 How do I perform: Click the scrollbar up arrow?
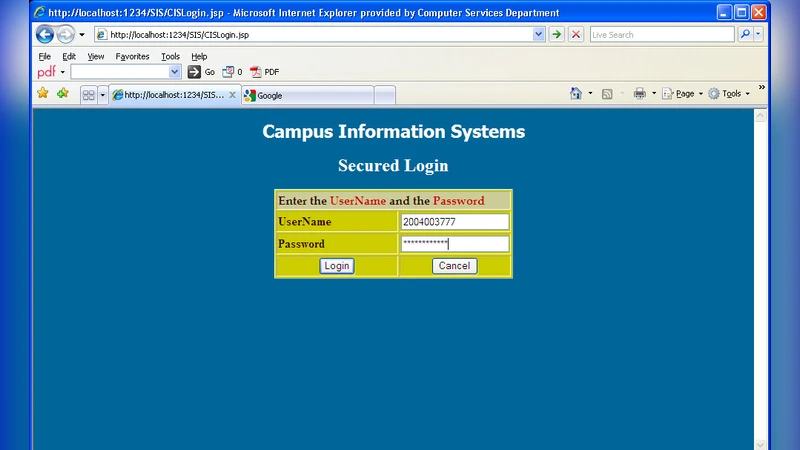pyautogui.click(x=760, y=116)
